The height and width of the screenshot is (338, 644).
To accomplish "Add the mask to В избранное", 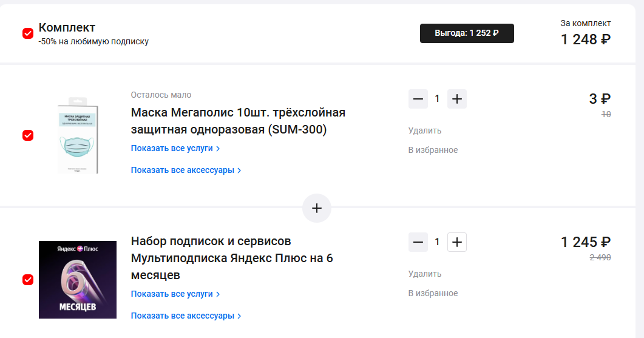I will coord(433,150).
